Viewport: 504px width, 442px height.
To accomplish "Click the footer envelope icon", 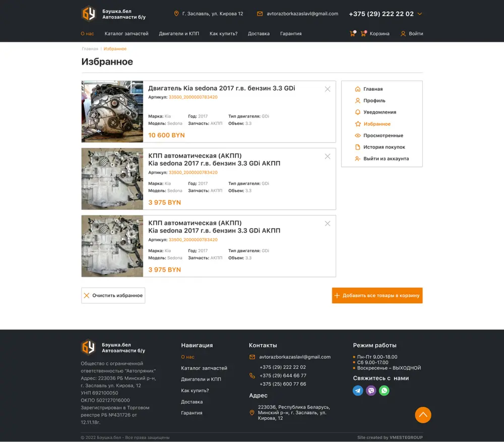I will pyautogui.click(x=253, y=357).
